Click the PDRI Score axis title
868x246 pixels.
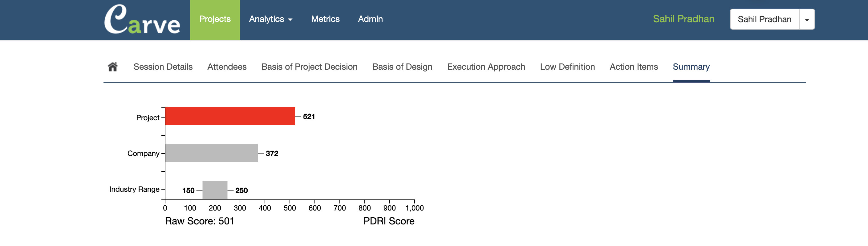click(389, 221)
